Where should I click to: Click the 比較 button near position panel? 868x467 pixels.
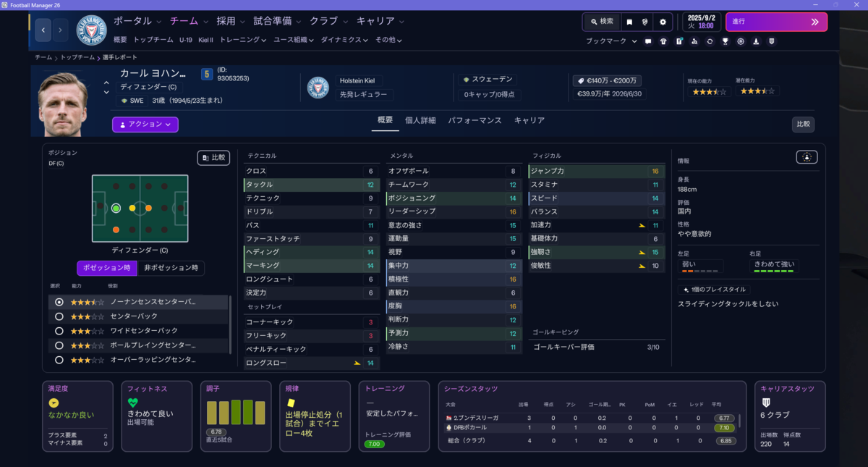[214, 157]
